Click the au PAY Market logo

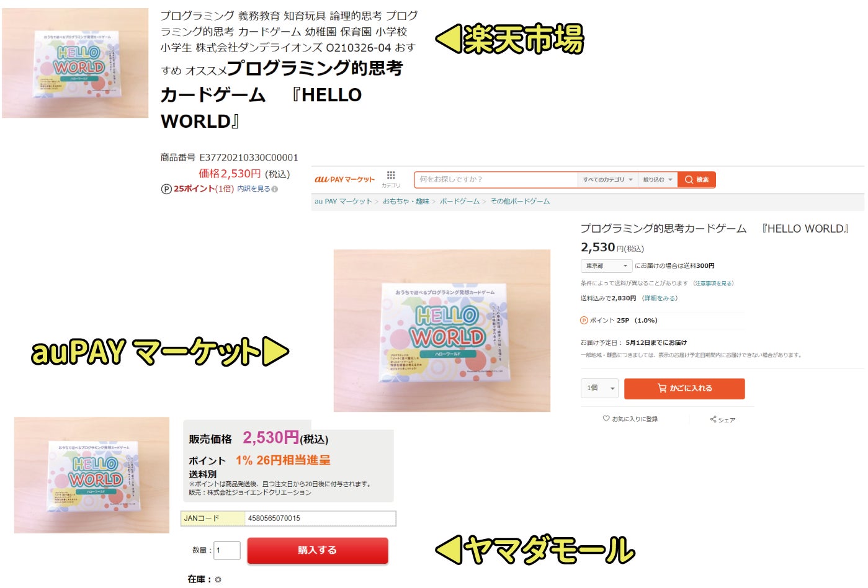[344, 179]
